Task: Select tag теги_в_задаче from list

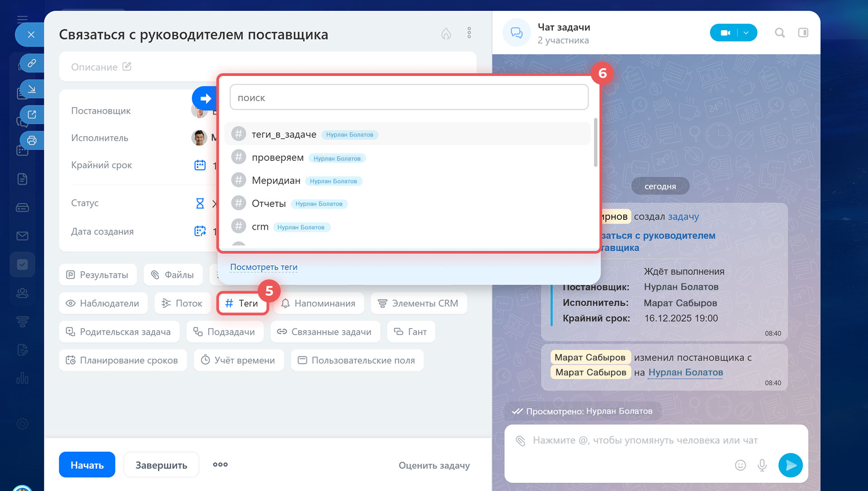Action: pos(284,134)
